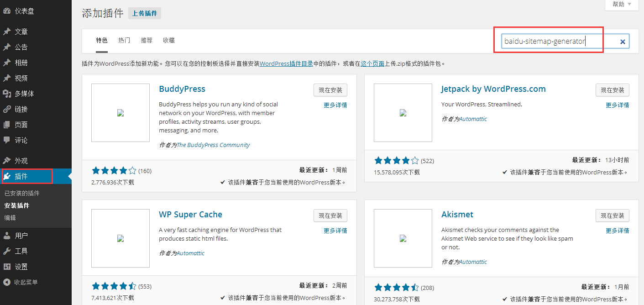Click the Dashboard gauge icon in sidebar

coord(7,11)
